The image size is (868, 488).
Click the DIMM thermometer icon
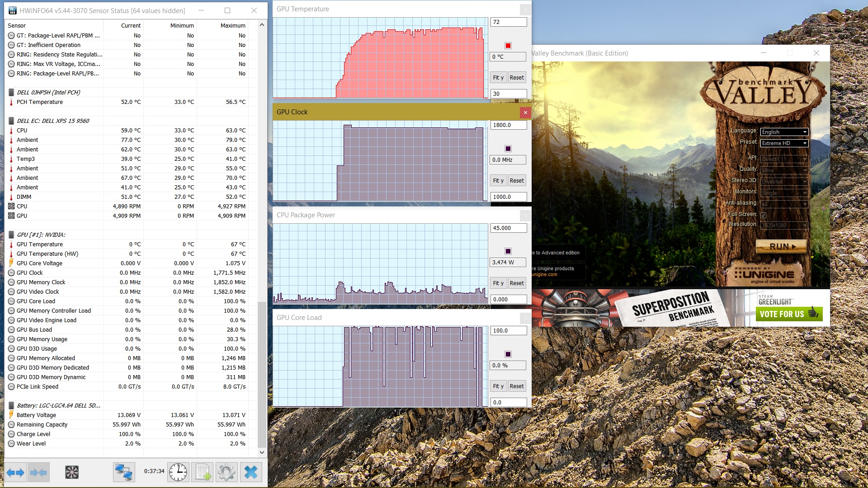[11, 197]
